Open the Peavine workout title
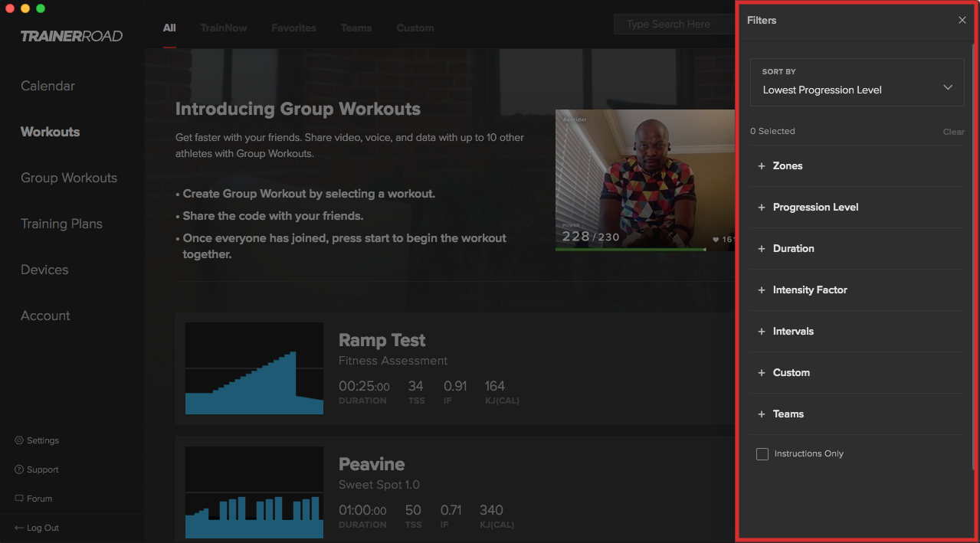 click(x=372, y=464)
